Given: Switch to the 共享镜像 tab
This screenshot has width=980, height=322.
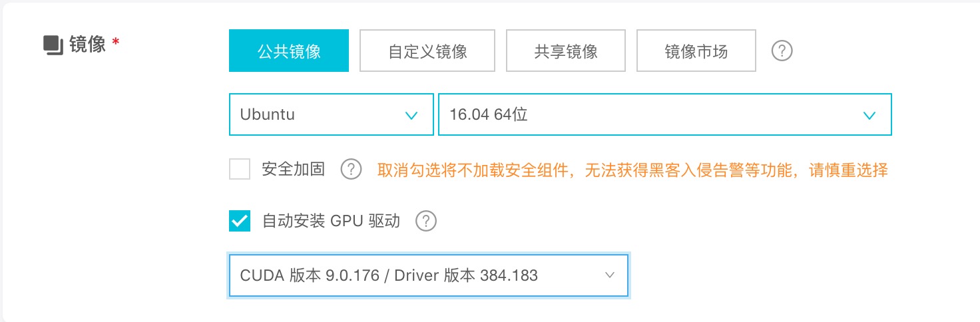Looking at the screenshot, I should pyautogui.click(x=565, y=51).
